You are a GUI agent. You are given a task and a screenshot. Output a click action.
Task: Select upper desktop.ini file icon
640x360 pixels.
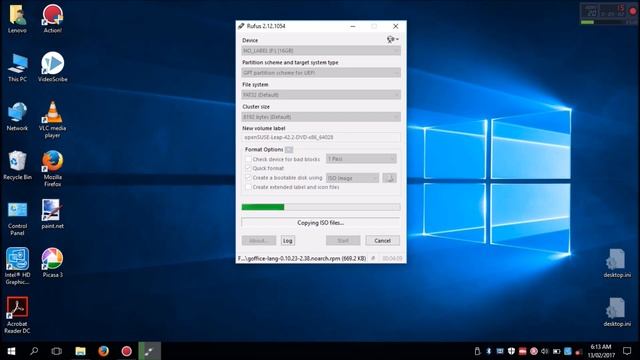tap(617, 264)
